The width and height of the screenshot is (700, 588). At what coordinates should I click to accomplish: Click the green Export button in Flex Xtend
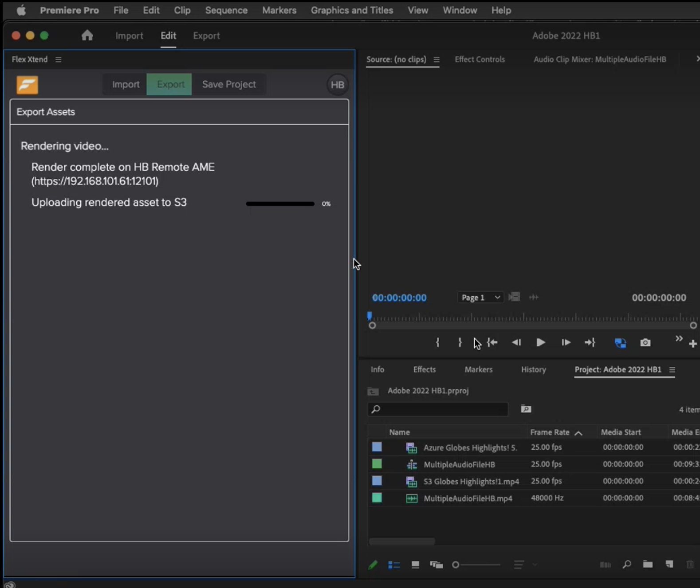[169, 84]
